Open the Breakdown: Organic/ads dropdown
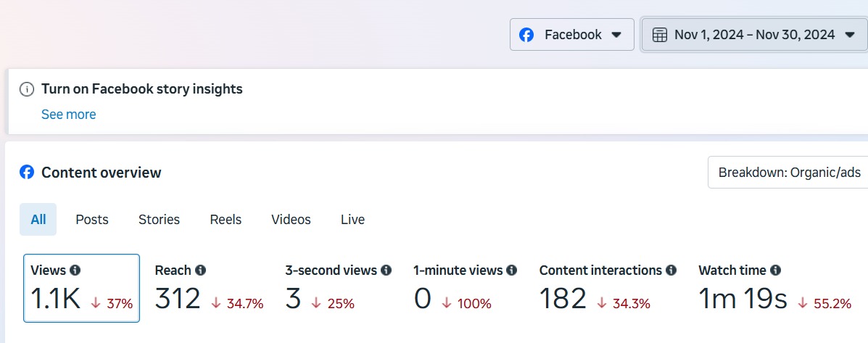The width and height of the screenshot is (868, 343). (x=788, y=173)
